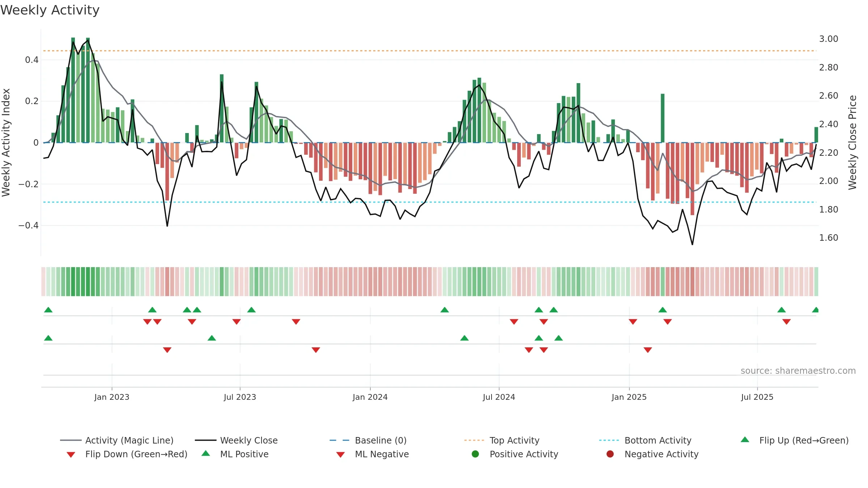The image size is (868, 488).
Task: Click the Flip Up marker just after Jul 2023
Action: tap(251, 310)
